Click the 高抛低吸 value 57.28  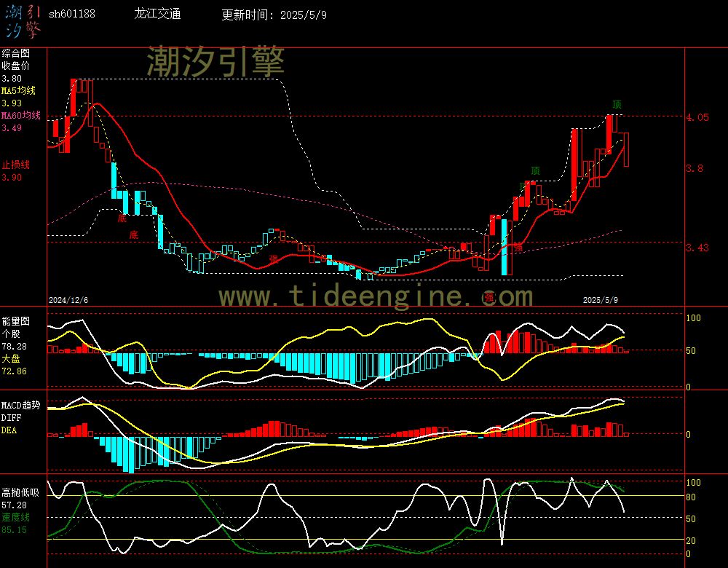tap(14, 505)
